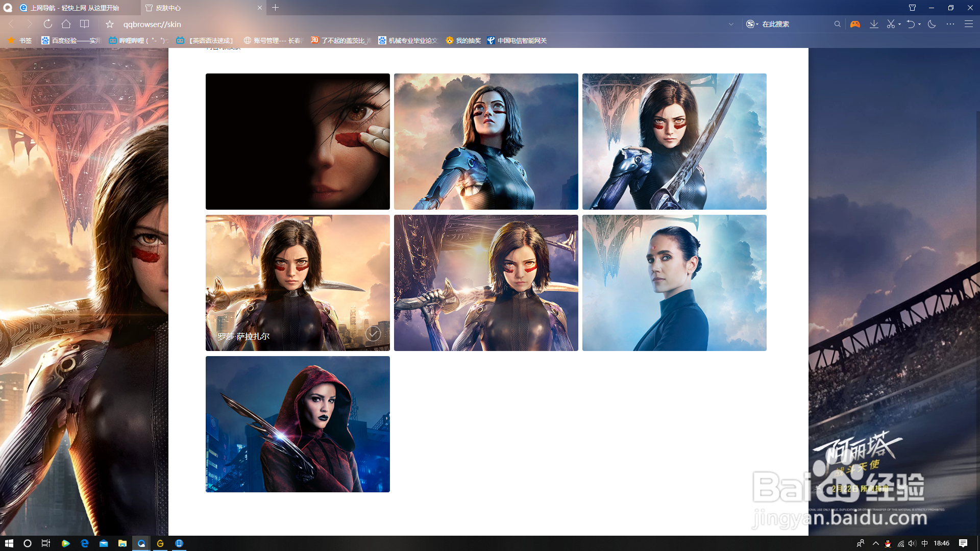Click the scissors screenshot tool icon

click(x=891, y=24)
